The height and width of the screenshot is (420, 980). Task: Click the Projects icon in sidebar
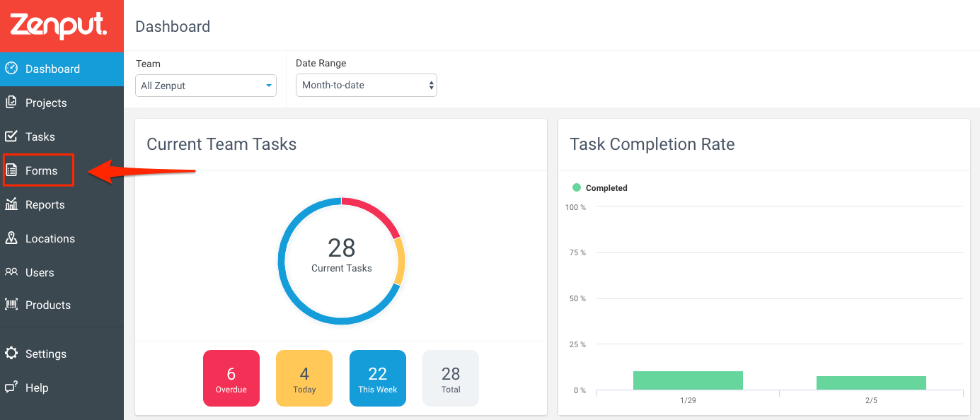pos(11,103)
